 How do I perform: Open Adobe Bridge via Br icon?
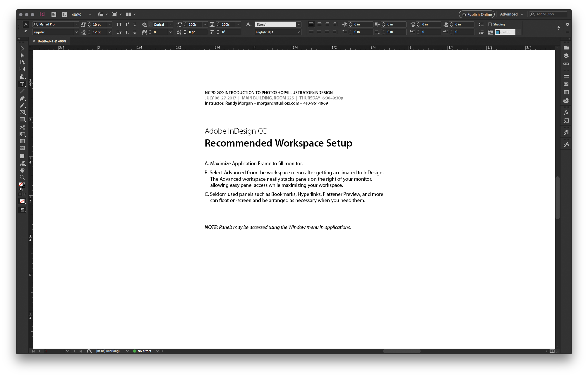(x=54, y=14)
